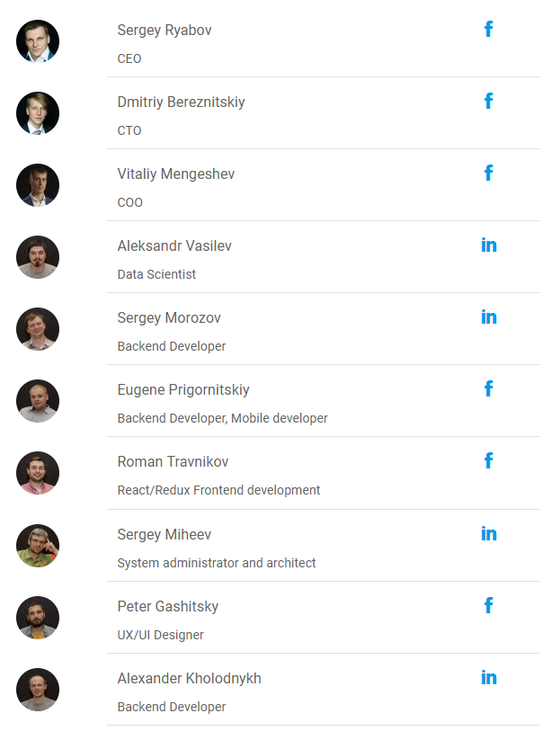Click the name Sergey Morozov
The image size is (560, 740).
point(169,318)
